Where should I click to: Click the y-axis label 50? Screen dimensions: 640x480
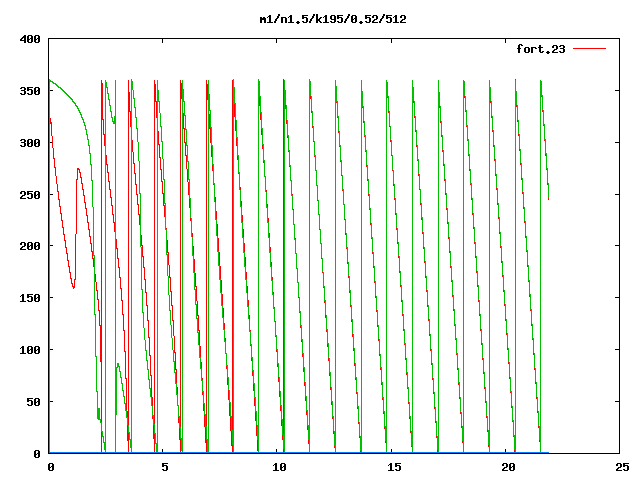(33, 402)
